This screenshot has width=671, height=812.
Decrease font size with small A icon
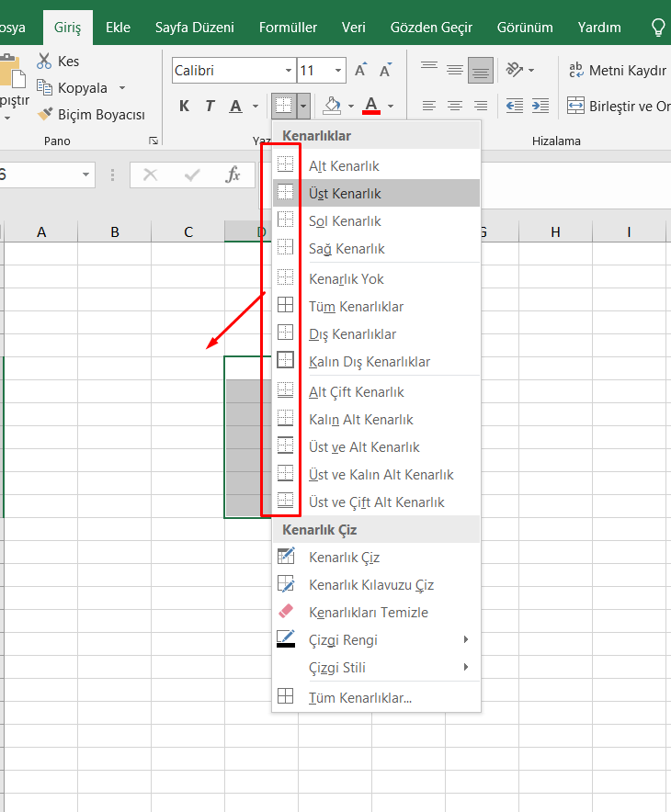coord(385,70)
